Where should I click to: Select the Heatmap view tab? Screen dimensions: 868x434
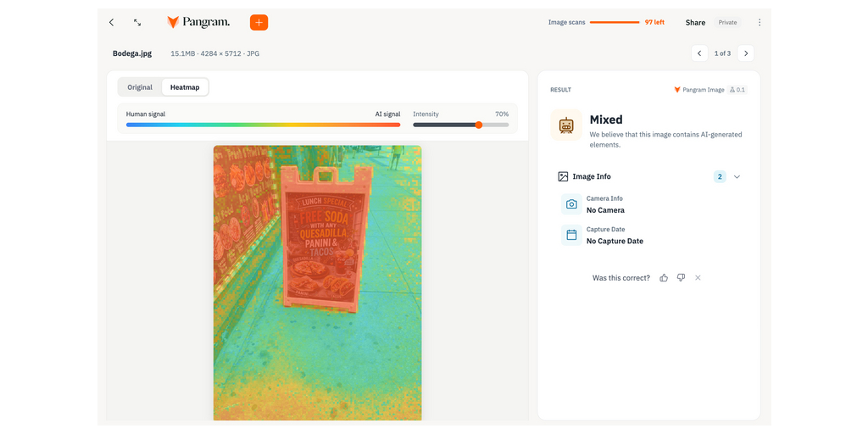click(185, 87)
